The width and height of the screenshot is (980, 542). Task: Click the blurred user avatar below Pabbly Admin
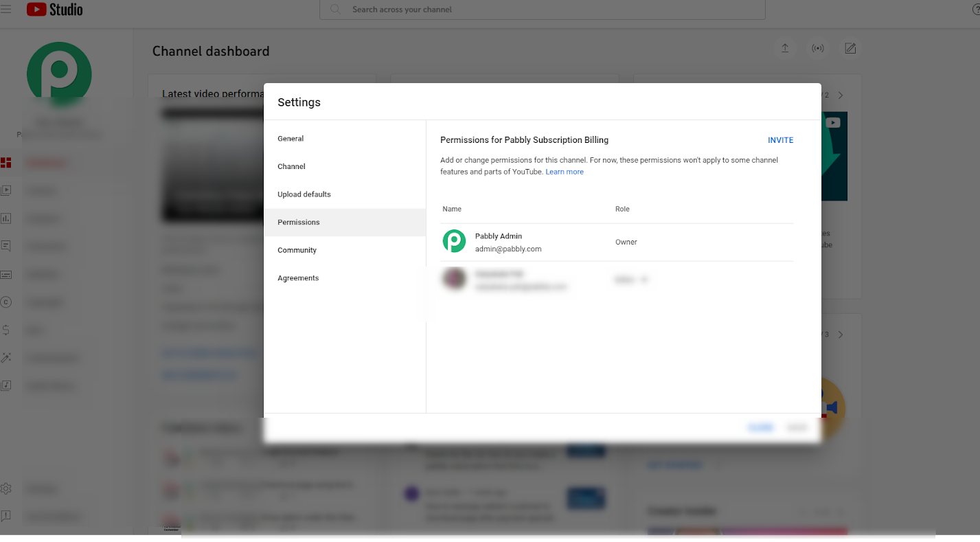(454, 279)
